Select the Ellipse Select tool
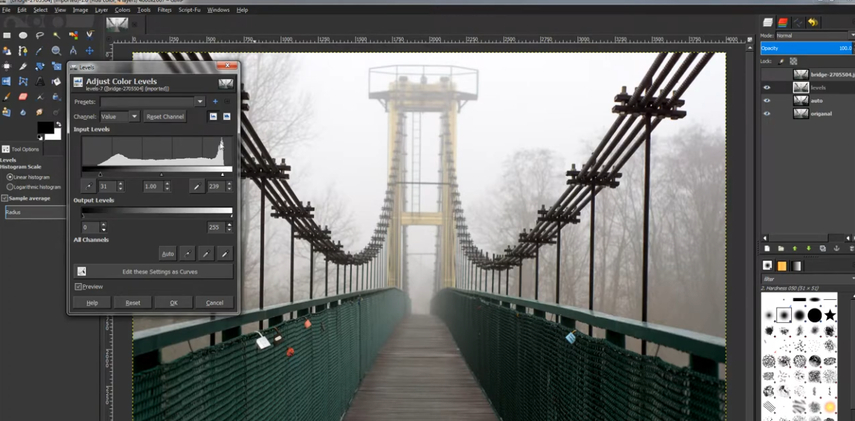This screenshot has height=421, width=855. (23, 35)
